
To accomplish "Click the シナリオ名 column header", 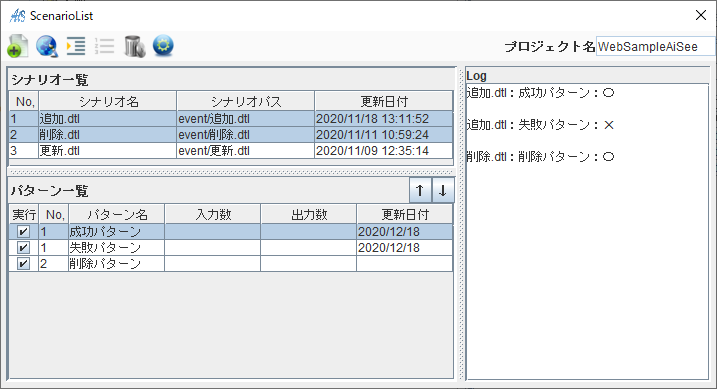I will (x=108, y=101).
